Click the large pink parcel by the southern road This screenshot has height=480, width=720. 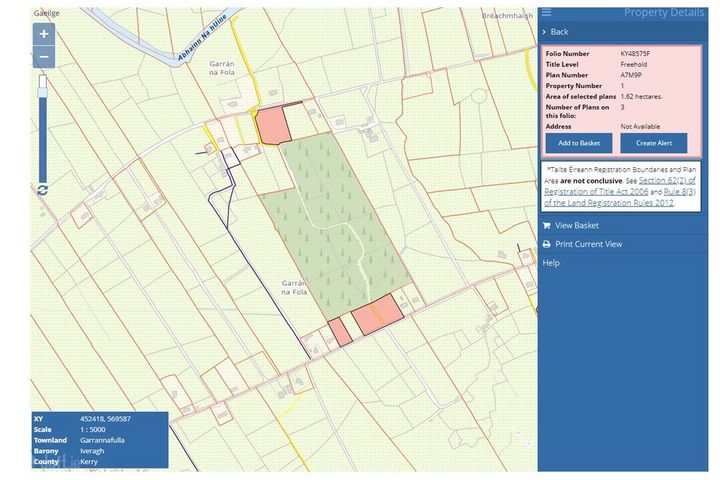378,311
